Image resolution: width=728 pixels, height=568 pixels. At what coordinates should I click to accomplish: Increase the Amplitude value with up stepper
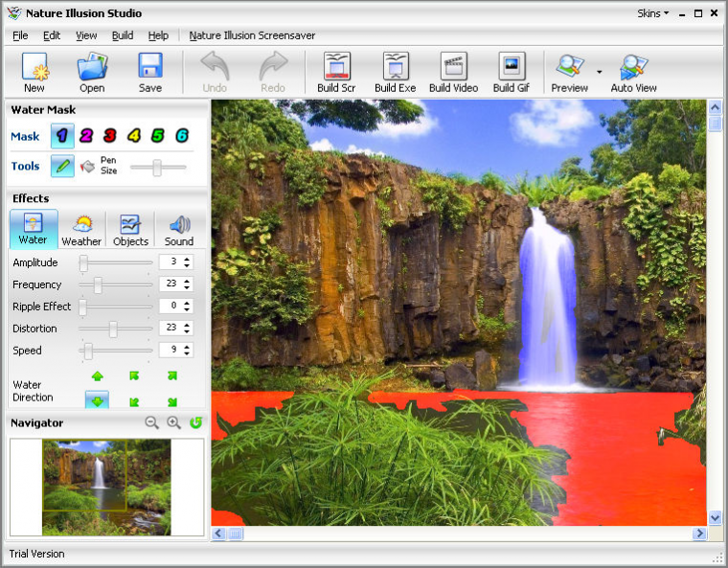point(187,259)
